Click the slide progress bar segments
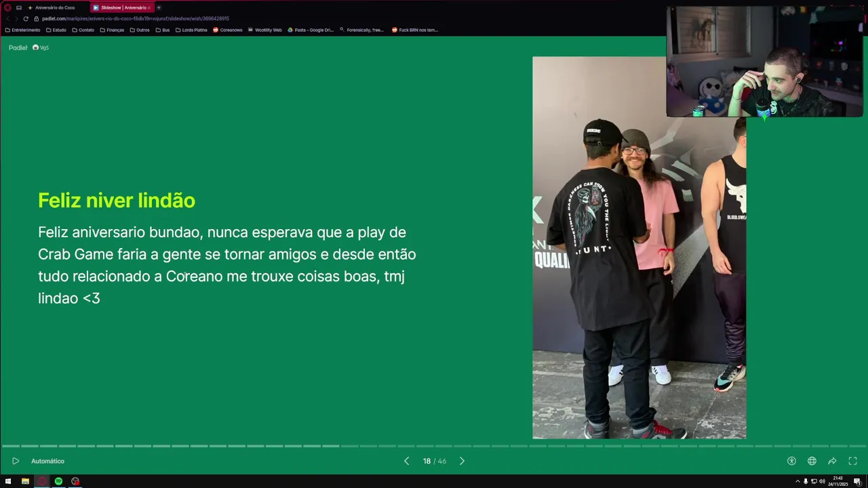The height and width of the screenshot is (488, 868). pos(434,446)
